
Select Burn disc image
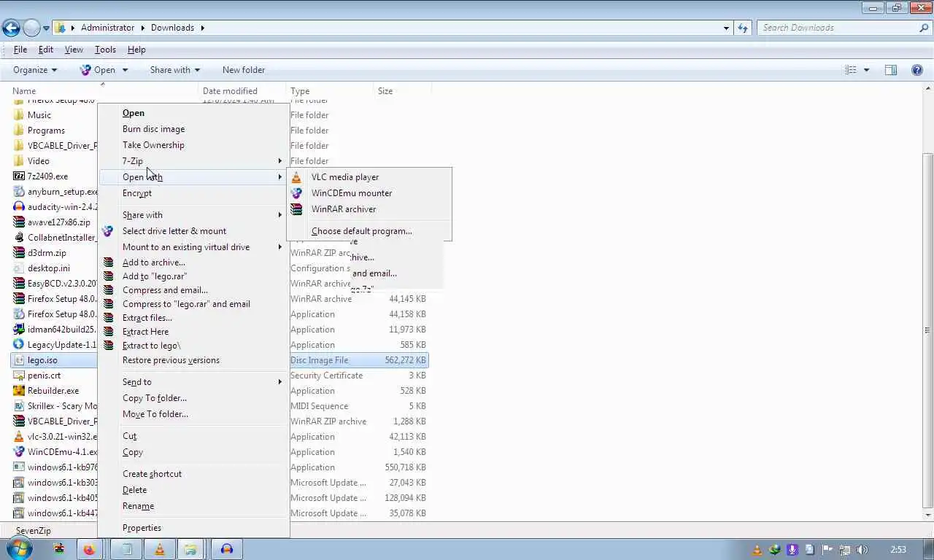point(153,129)
